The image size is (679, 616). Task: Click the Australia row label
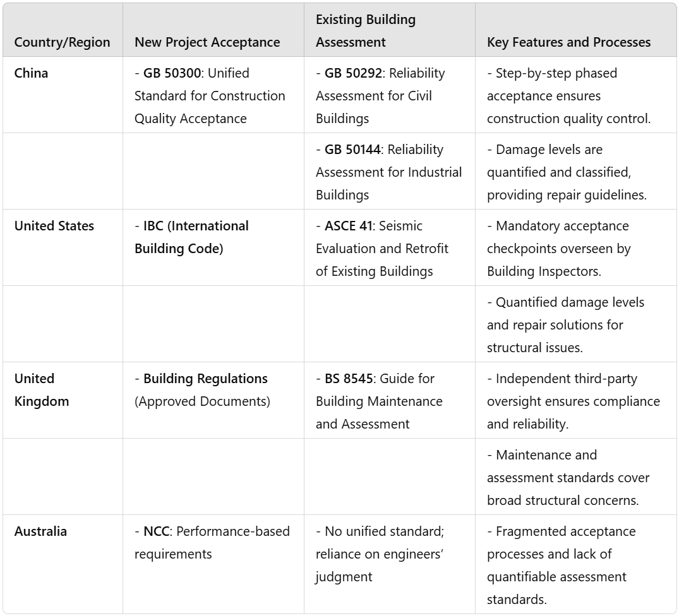[x=40, y=531]
